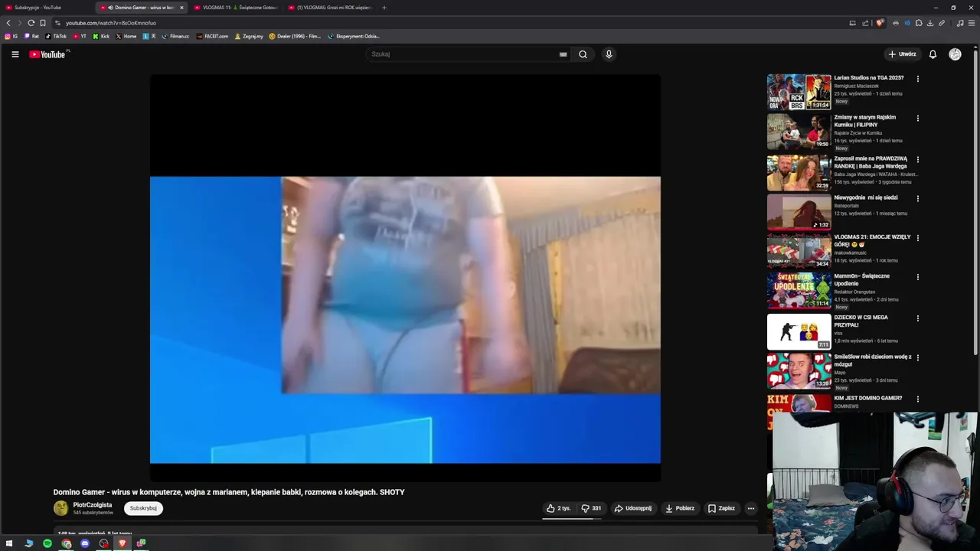Click Pobierz download button
This screenshot has width=980, height=551.
679,508
